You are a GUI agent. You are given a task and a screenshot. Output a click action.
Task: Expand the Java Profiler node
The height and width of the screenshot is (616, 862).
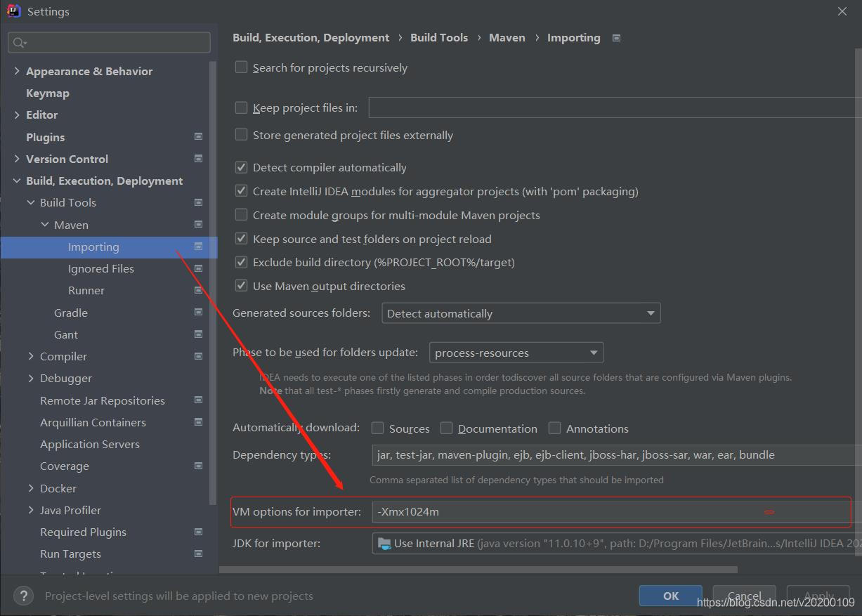[x=31, y=510]
